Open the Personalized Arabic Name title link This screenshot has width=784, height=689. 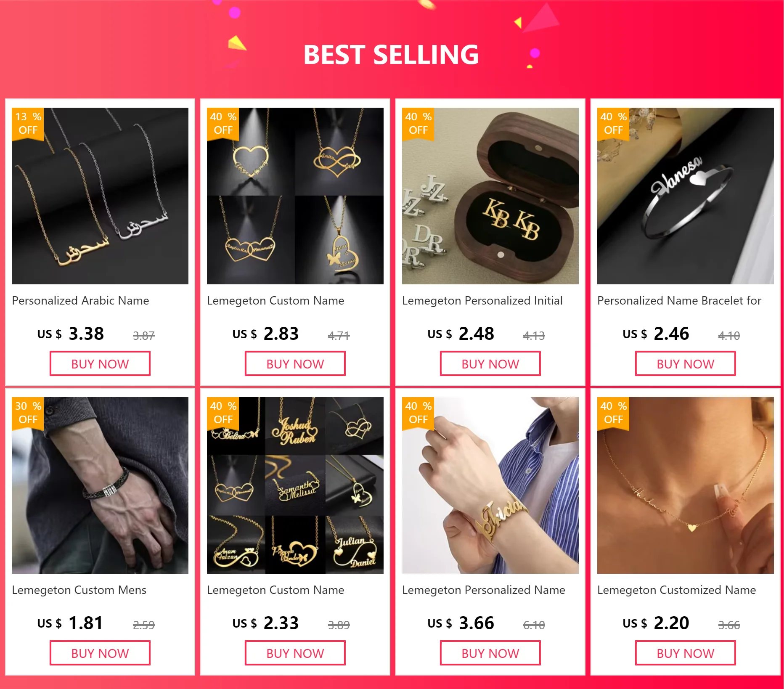click(x=80, y=301)
